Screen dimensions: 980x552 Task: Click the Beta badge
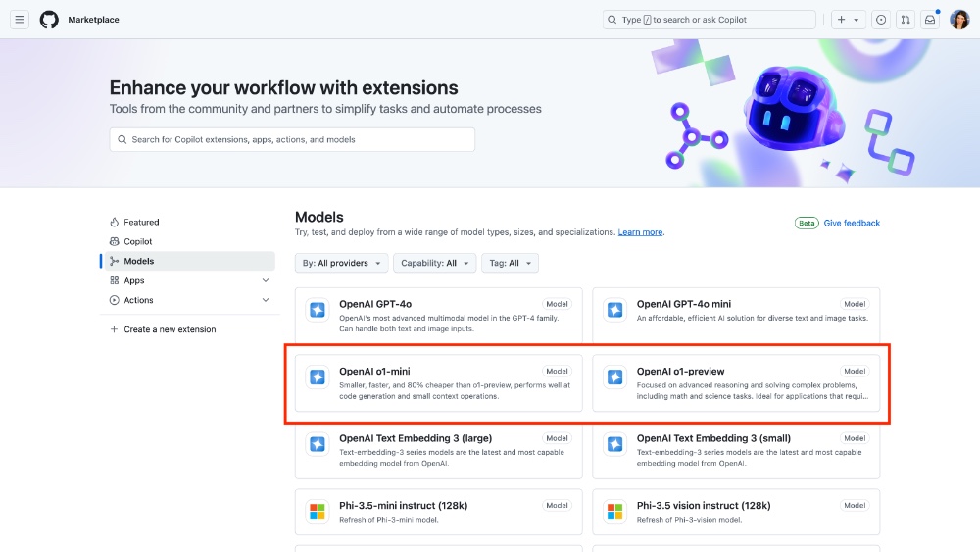pos(807,224)
